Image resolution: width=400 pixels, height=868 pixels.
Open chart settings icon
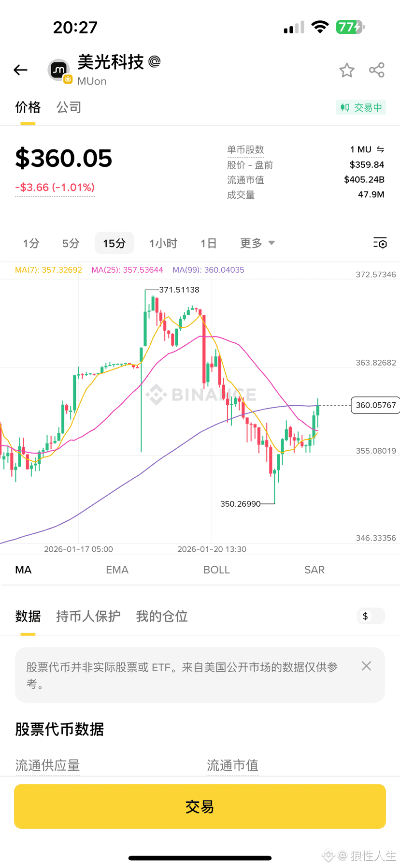click(380, 243)
